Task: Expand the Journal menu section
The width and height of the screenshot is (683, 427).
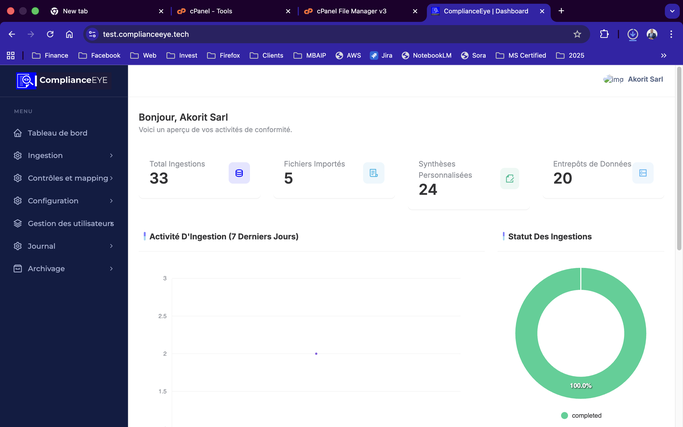Action: coord(63,246)
